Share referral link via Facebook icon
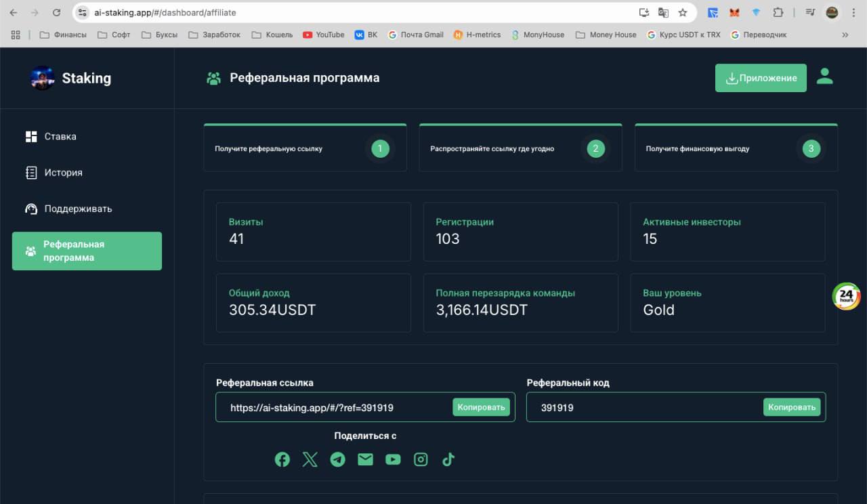The image size is (867, 504). 282,459
